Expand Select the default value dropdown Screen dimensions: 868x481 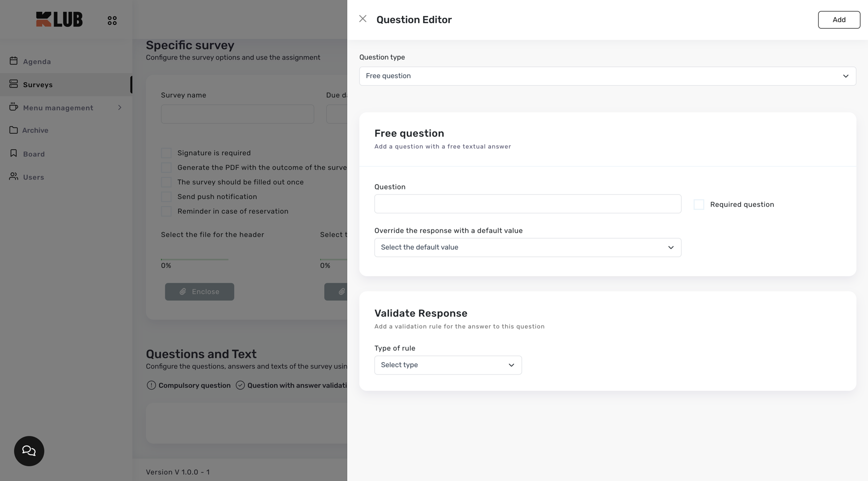pos(528,247)
